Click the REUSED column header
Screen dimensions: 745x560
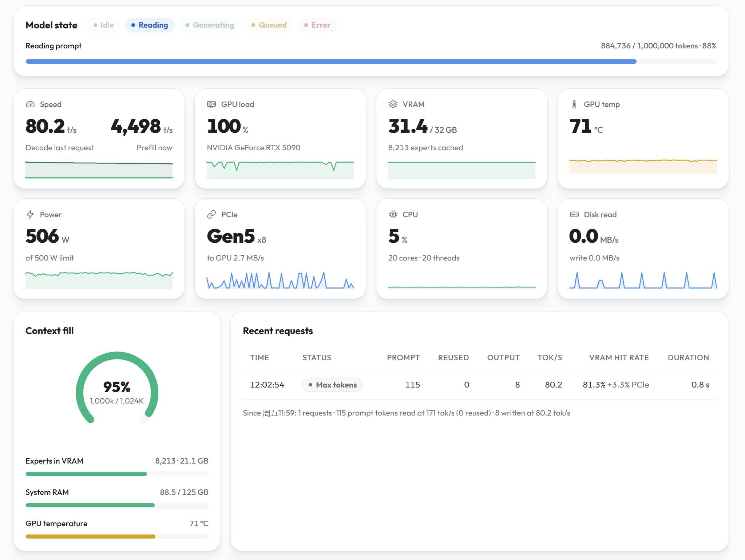coord(453,358)
